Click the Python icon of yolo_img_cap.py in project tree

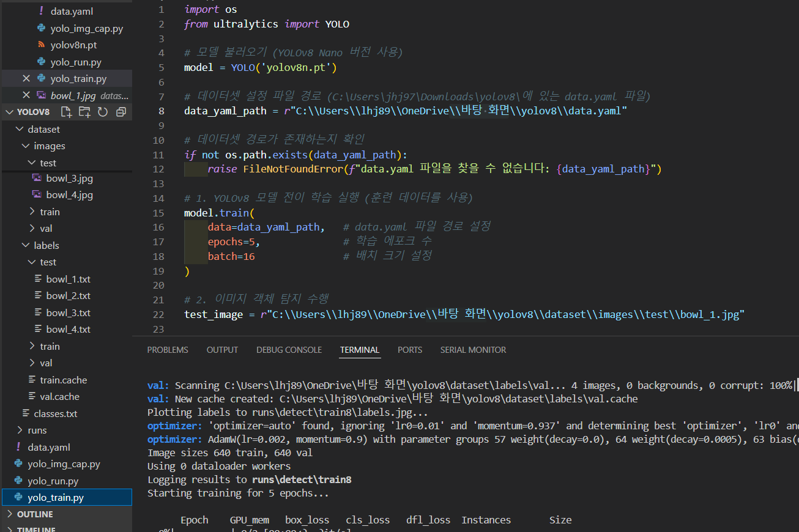click(18, 464)
